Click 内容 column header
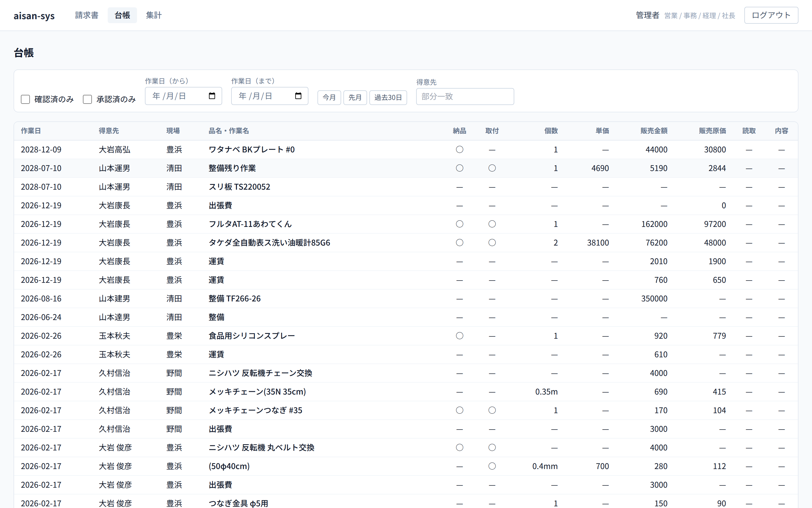Screen dimensions: 812x508 (782, 131)
